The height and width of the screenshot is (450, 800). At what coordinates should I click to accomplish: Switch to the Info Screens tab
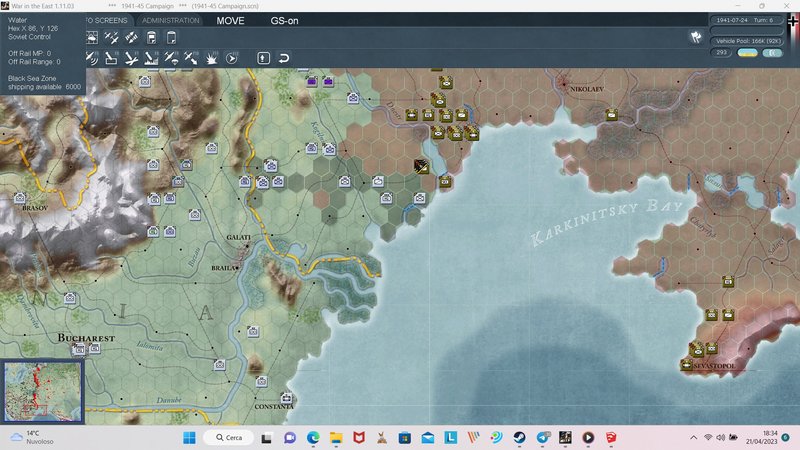[106, 20]
